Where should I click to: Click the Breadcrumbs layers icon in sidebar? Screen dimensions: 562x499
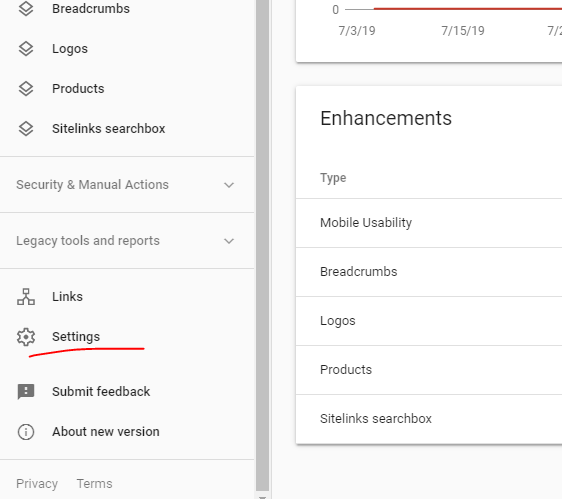(x=26, y=9)
